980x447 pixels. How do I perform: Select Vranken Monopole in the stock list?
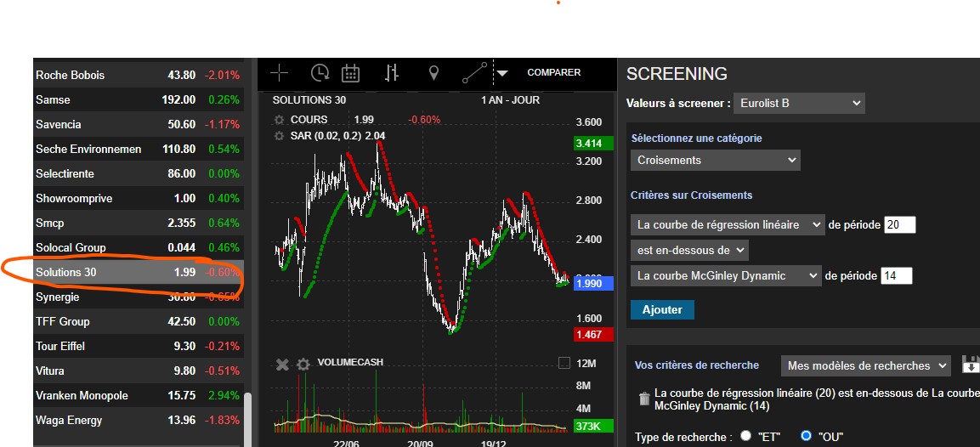139,396
